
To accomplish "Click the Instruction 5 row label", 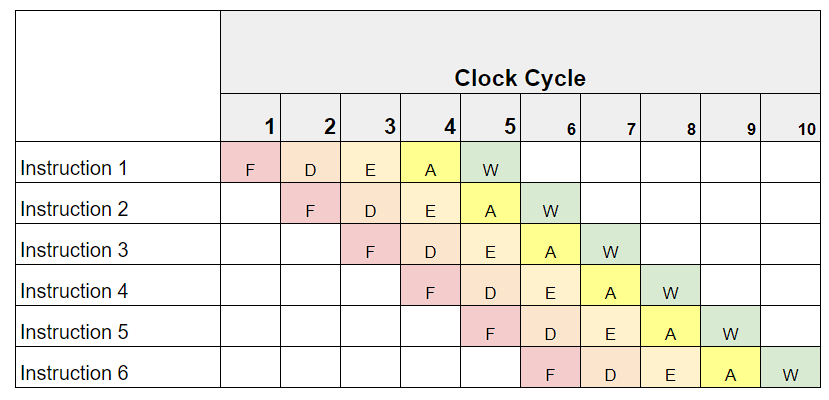I will 75,332.
